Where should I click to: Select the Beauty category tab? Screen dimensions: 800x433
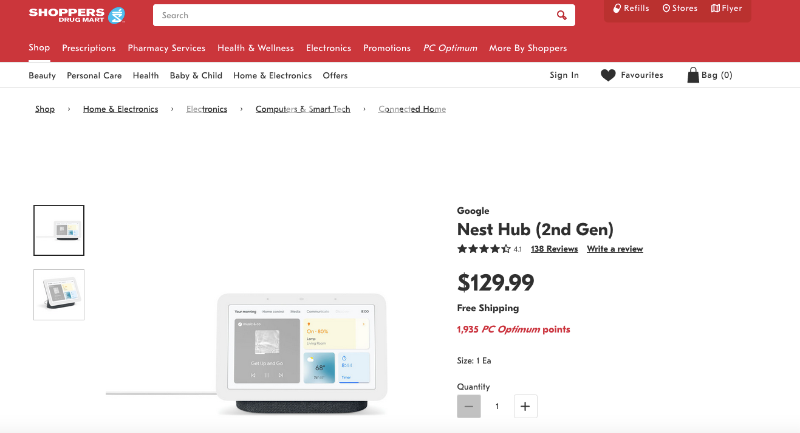[42, 75]
